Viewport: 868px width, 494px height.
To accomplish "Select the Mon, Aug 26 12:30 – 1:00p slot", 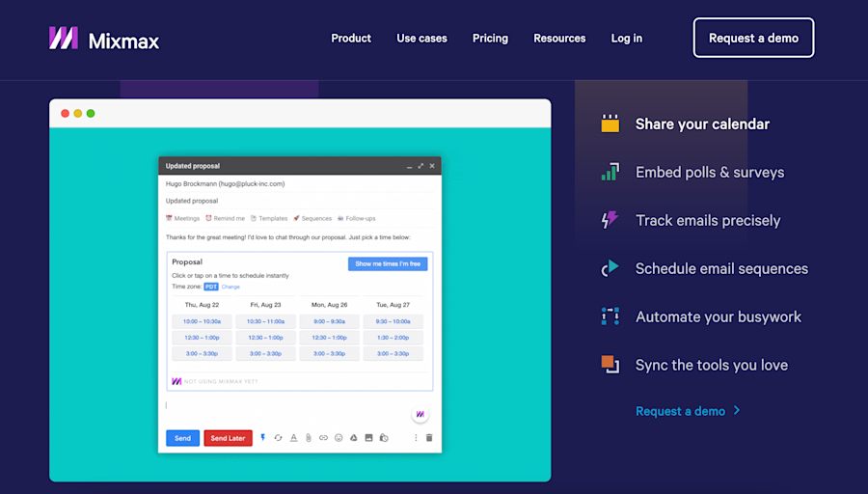I will tap(330, 338).
